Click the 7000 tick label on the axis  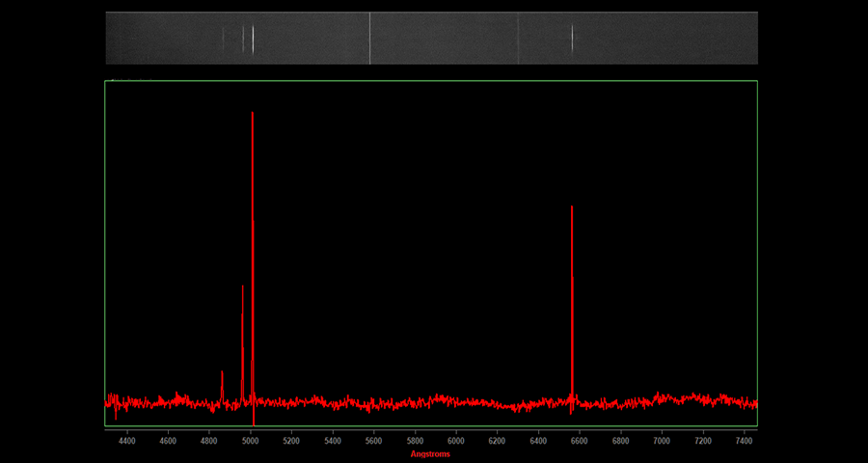point(662,441)
